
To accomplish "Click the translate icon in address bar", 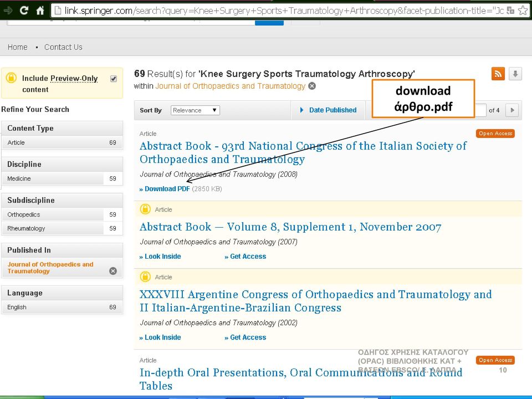I will (510, 11).
